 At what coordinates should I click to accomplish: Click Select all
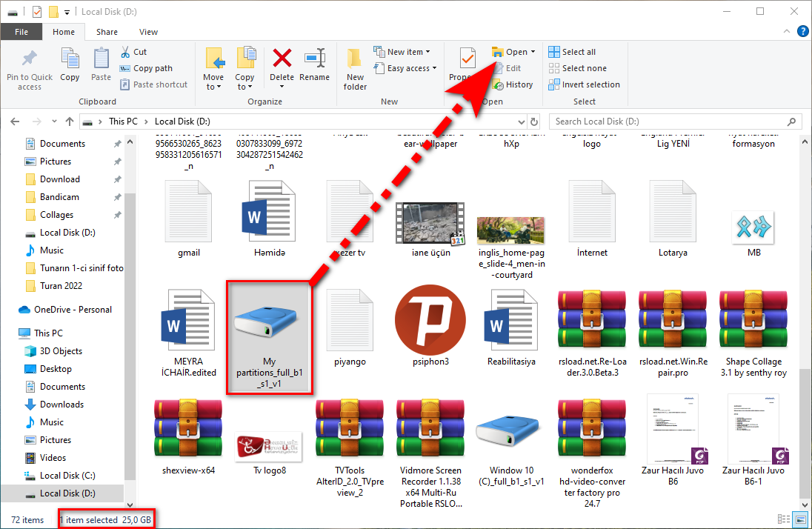click(572, 52)
